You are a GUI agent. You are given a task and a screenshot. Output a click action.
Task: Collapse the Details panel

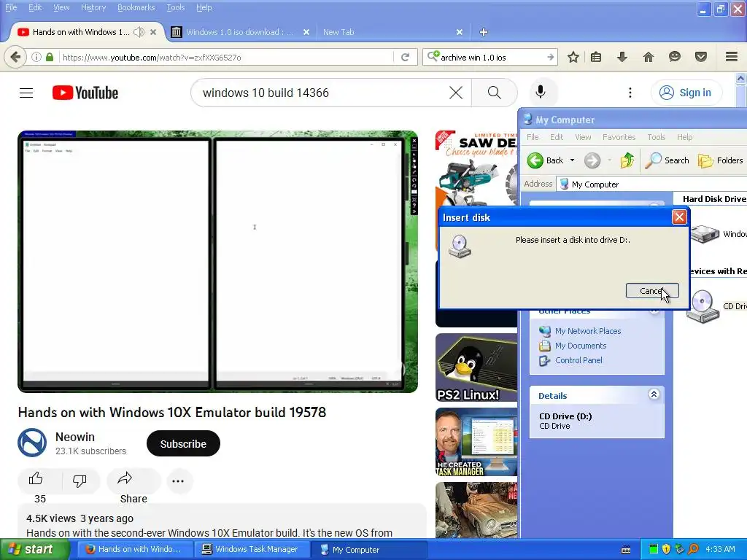(x=654, y=394)
